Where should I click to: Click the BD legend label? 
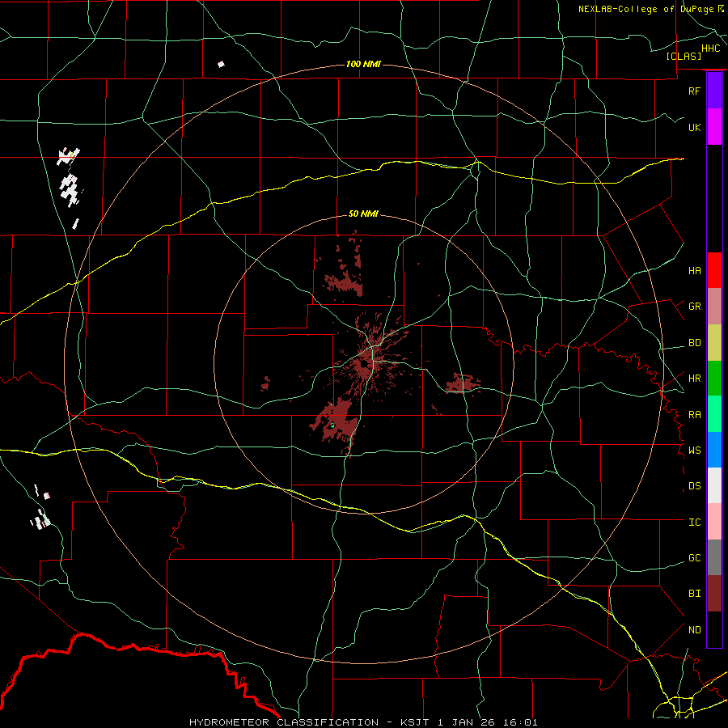click(695, 343)
